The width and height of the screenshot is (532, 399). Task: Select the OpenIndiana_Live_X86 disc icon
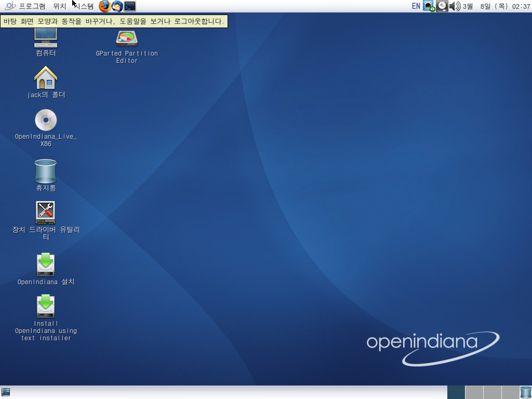click(46, 121)
